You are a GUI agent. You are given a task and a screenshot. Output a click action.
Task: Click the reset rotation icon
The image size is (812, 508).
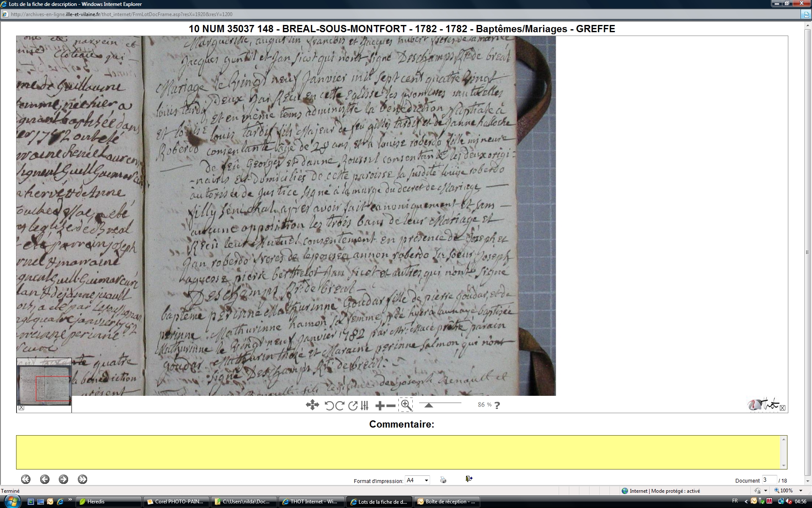[353, 406]
